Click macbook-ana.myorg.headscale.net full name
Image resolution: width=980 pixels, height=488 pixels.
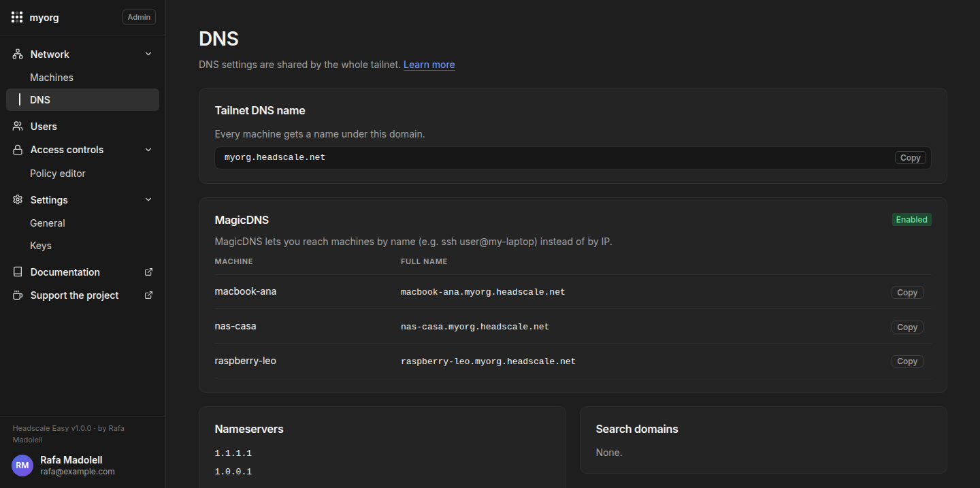point(483,292)
